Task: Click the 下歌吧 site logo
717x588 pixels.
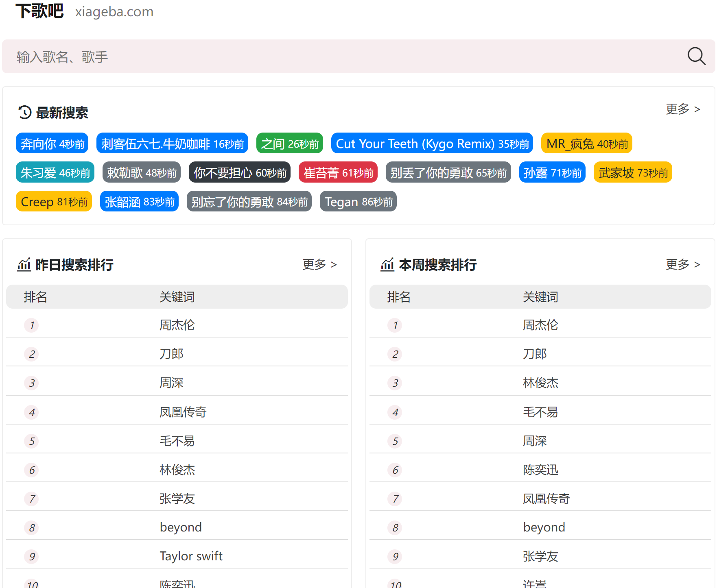Action: point(39,11)
